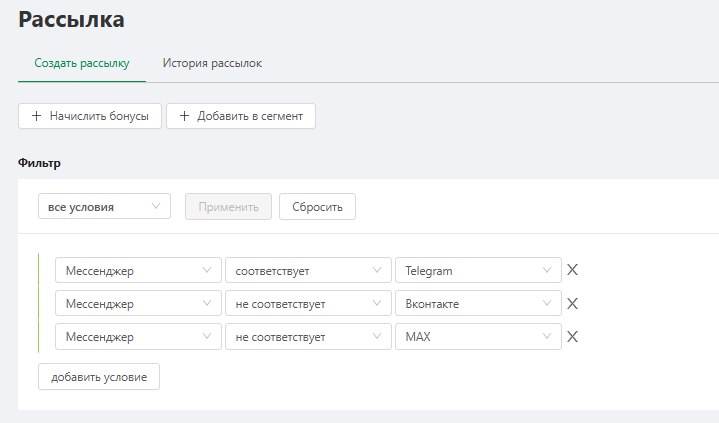Open first row Мессенджер field dropdown
The height and width of the screenshot is (423, 719).
137,270
